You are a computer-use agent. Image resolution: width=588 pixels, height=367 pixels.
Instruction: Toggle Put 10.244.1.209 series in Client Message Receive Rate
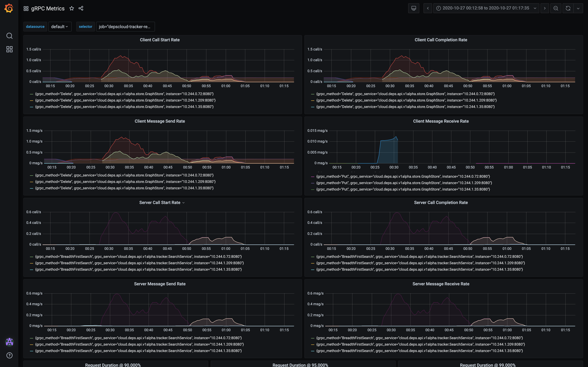click(x=404, y=183)
